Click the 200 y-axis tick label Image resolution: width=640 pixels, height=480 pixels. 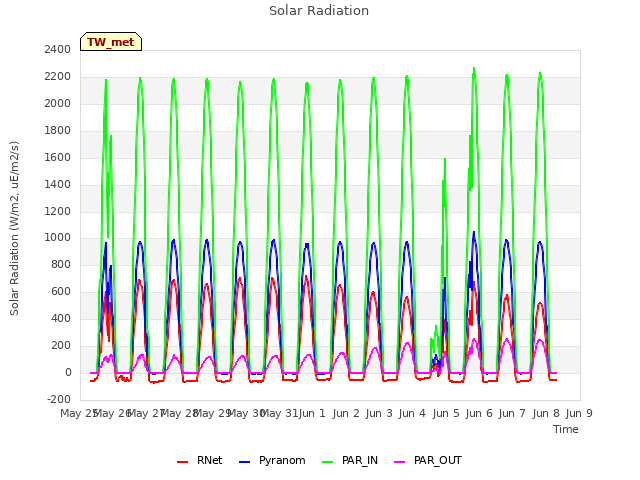pyautogui.click(x=61, y=345)
